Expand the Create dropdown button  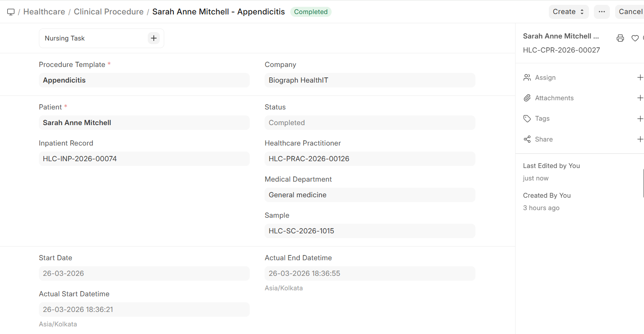pyautogui.click(x=568, y=12)
